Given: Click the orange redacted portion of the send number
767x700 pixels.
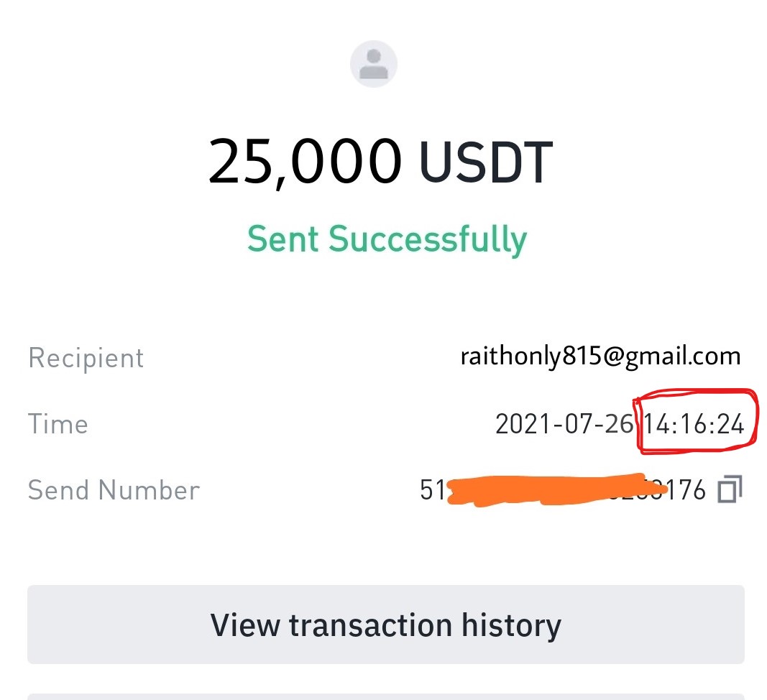Looking at the screenshot, I should (x=556, y=489).
